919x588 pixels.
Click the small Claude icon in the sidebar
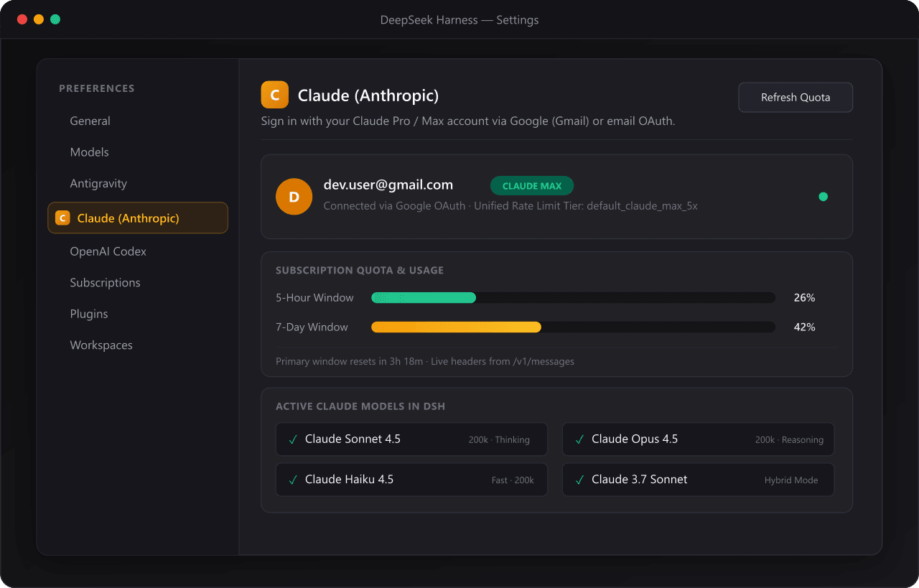click(62, 218)
